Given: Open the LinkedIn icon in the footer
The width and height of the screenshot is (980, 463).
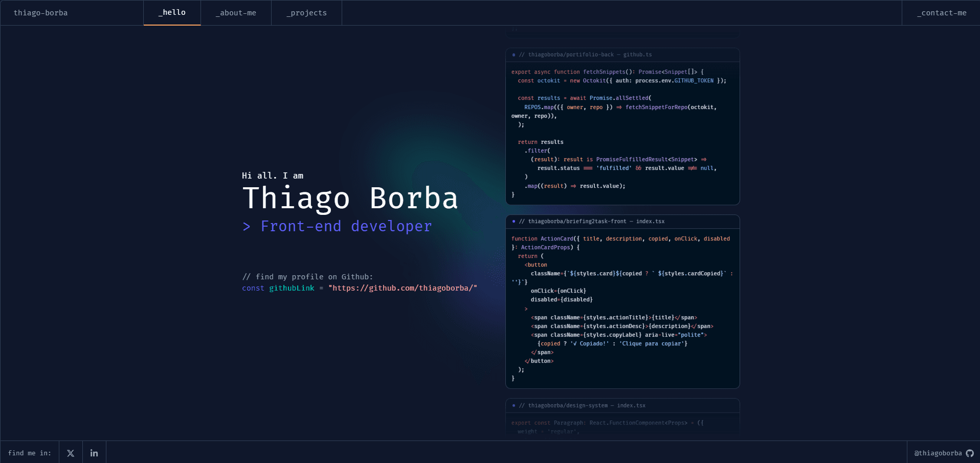Looking at the screenshot, I should coord(94,453).
